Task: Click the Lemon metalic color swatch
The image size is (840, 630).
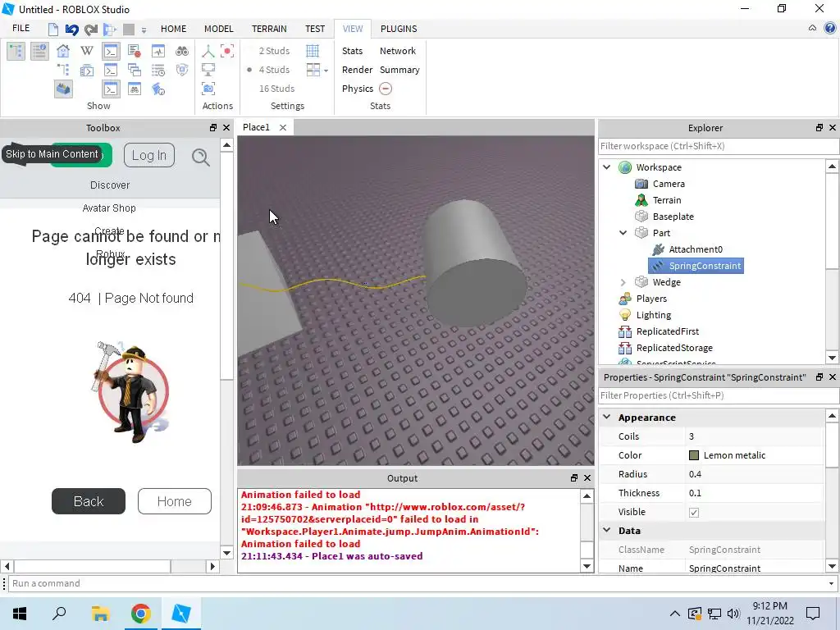Action: tap(694, 455)
